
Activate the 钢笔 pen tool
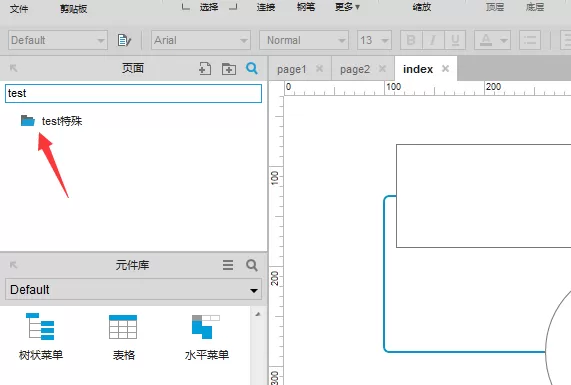pos(306,7)
